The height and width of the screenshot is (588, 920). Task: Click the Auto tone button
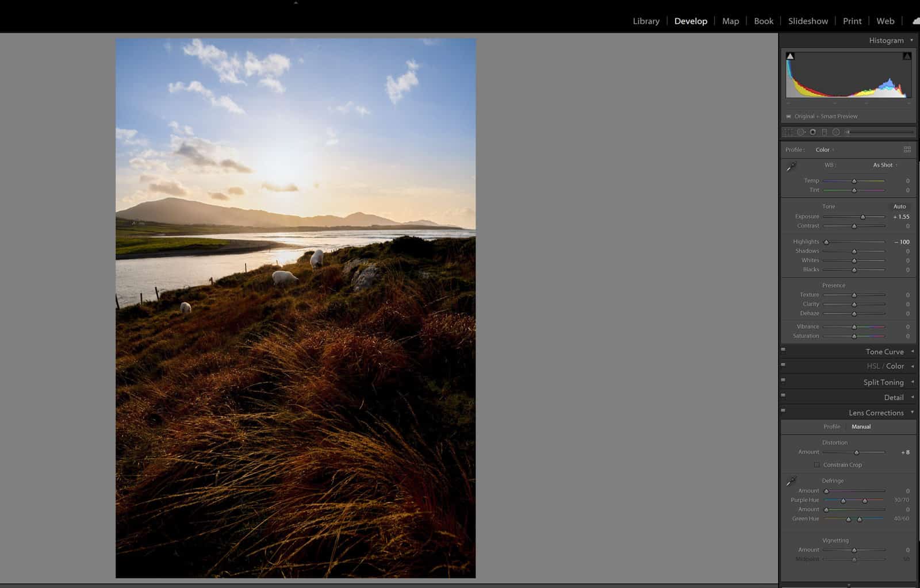pos(899,206)
